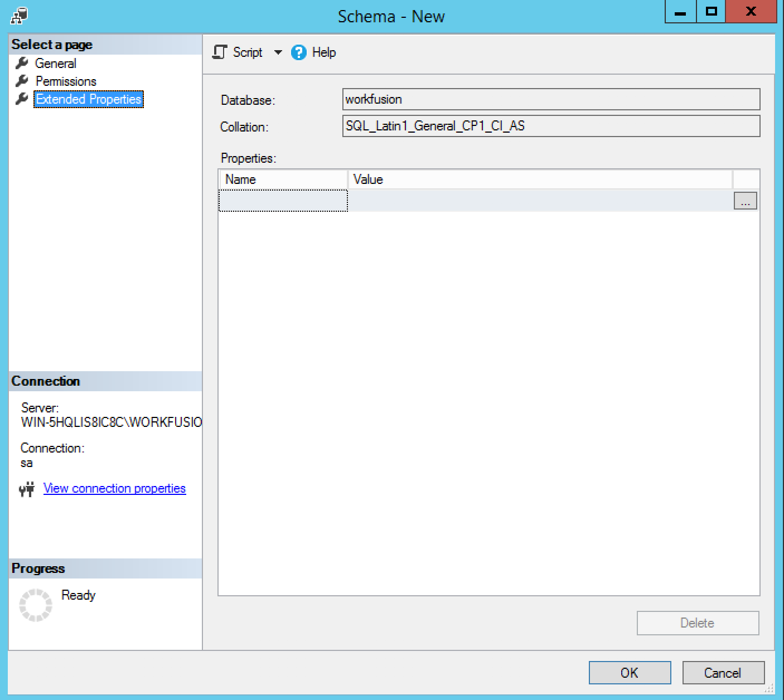784x700 pixels.
Task: Click the empty Name cell in Properties
Action: 283,201
